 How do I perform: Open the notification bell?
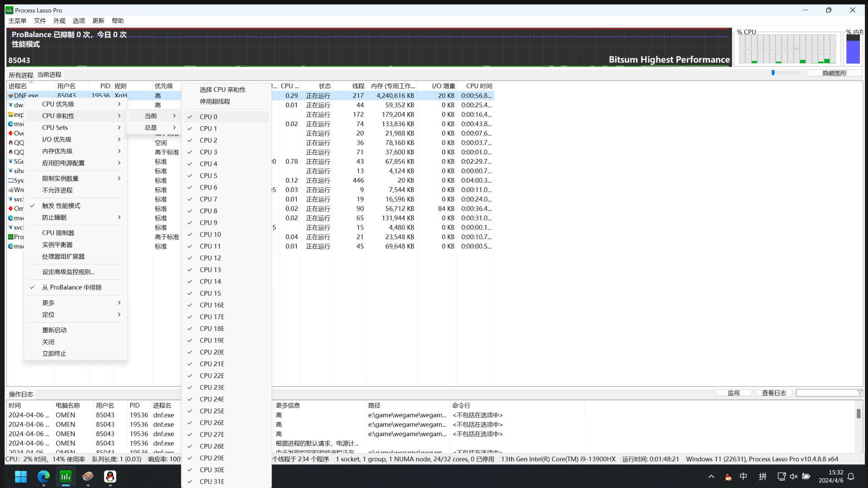851,477
